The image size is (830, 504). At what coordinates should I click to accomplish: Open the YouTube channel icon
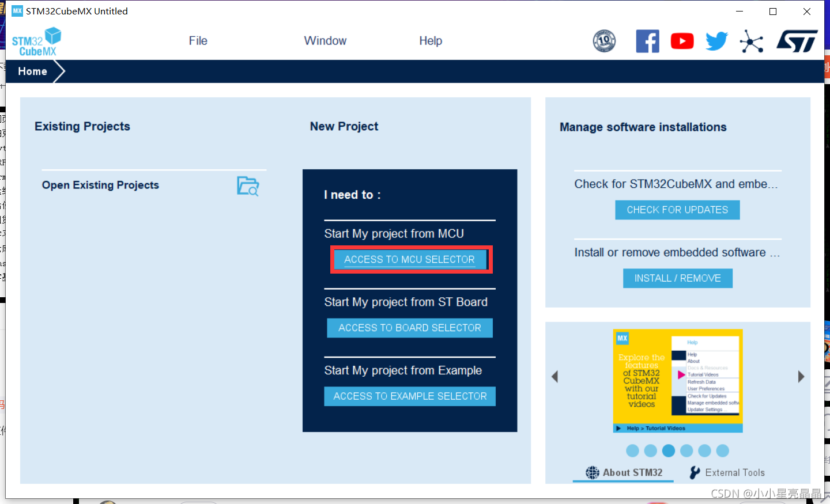[682, 41]
